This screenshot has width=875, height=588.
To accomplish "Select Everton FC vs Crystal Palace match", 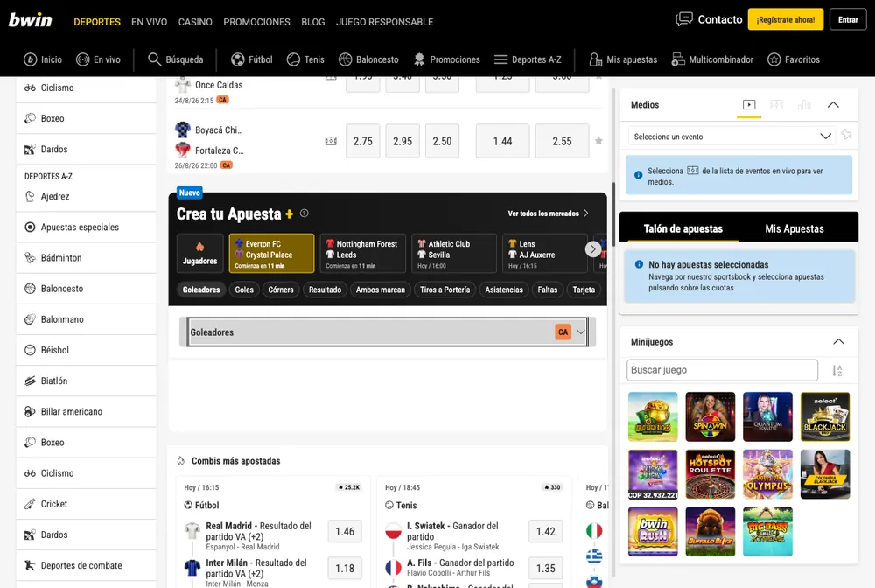I will [x=272, y=253].
